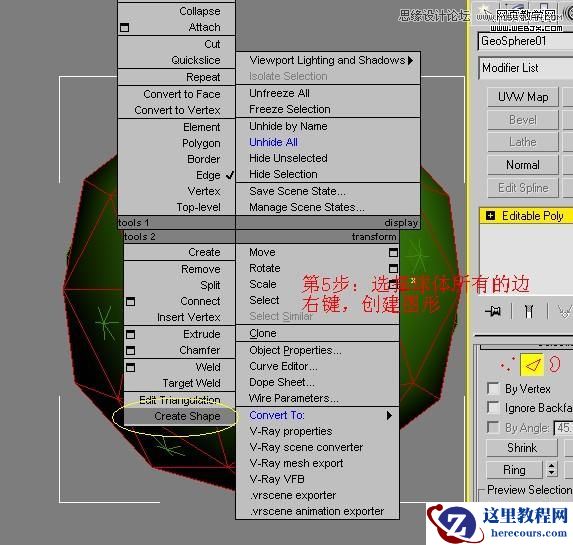Expand Editable Poly plus icon in stack
The image size is (573, 545).
coord(490,216)
